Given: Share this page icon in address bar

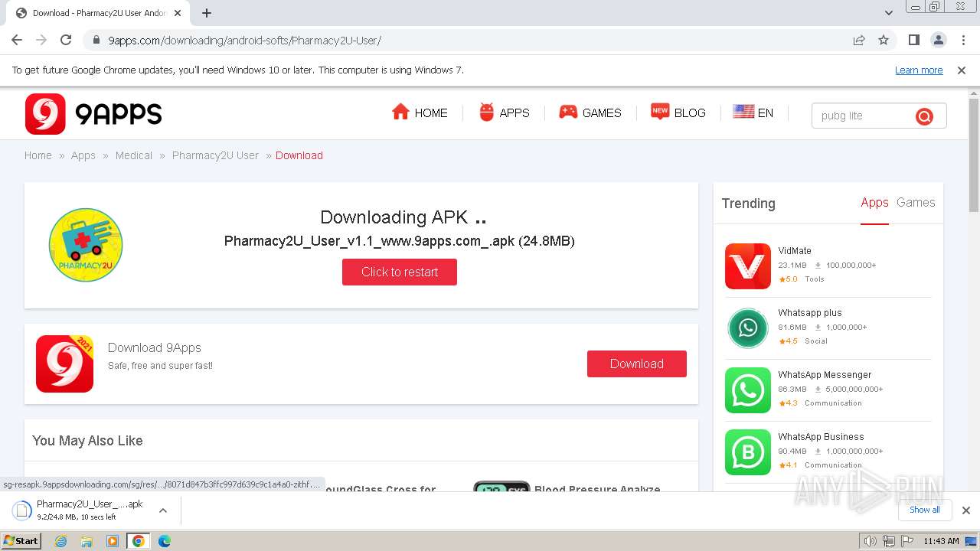Looking at the screenshot, I should 859,41.
